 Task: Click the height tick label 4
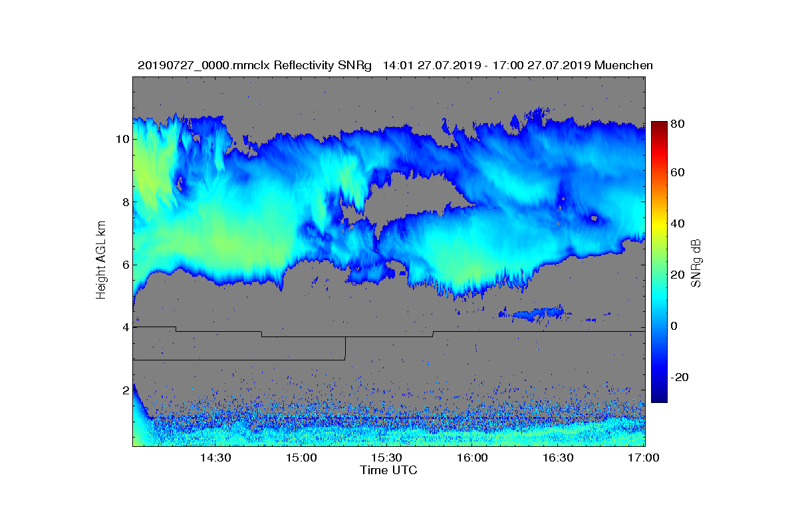[x=124, y=327]
